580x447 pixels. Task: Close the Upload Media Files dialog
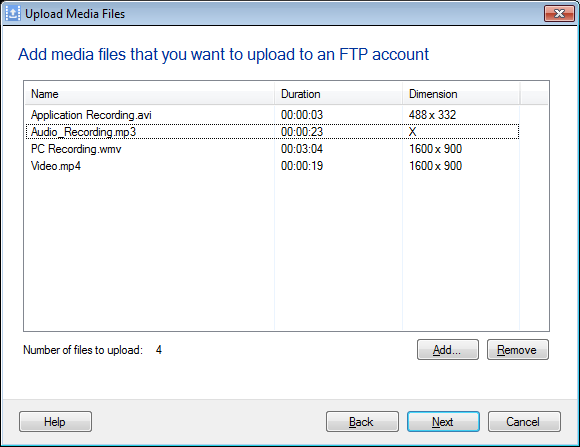point(559,14)
